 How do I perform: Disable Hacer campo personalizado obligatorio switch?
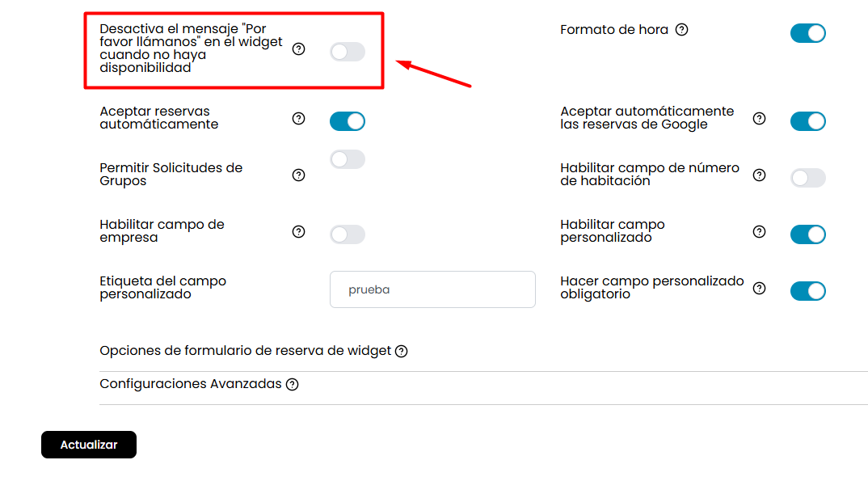(807, 291)
